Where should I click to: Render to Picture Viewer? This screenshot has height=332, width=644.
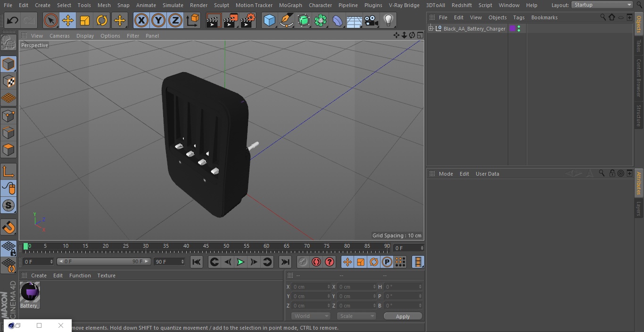[x=231, y=21]
